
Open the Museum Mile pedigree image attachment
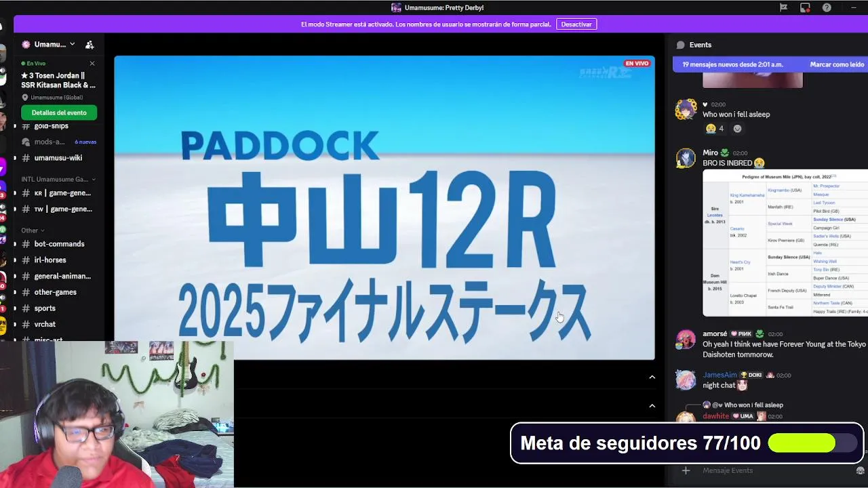[785, 243]
